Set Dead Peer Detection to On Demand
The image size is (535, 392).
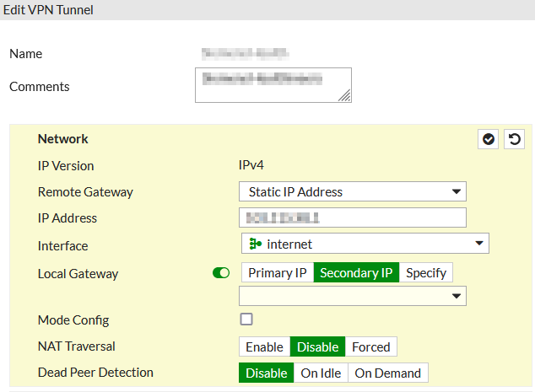388,373
